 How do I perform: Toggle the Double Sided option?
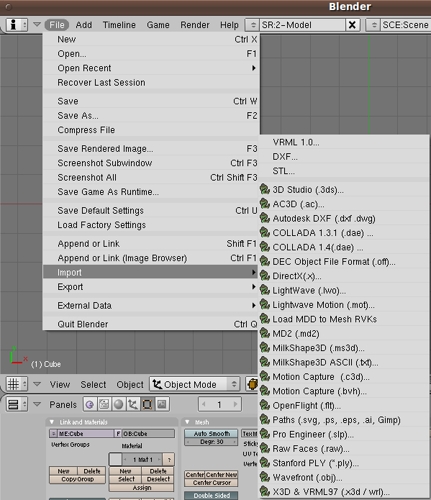[x=211, y=496]
